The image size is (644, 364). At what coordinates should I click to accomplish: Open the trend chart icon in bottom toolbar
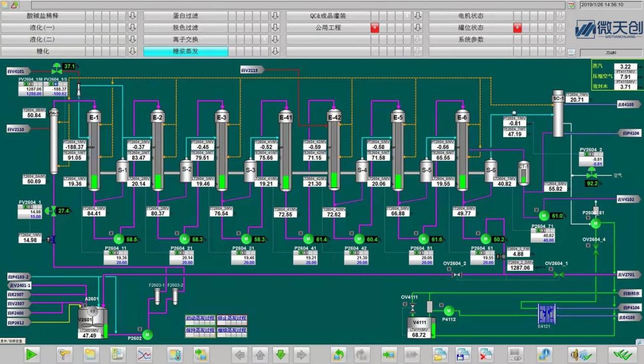pyautogui.click(x=145, y=354)
